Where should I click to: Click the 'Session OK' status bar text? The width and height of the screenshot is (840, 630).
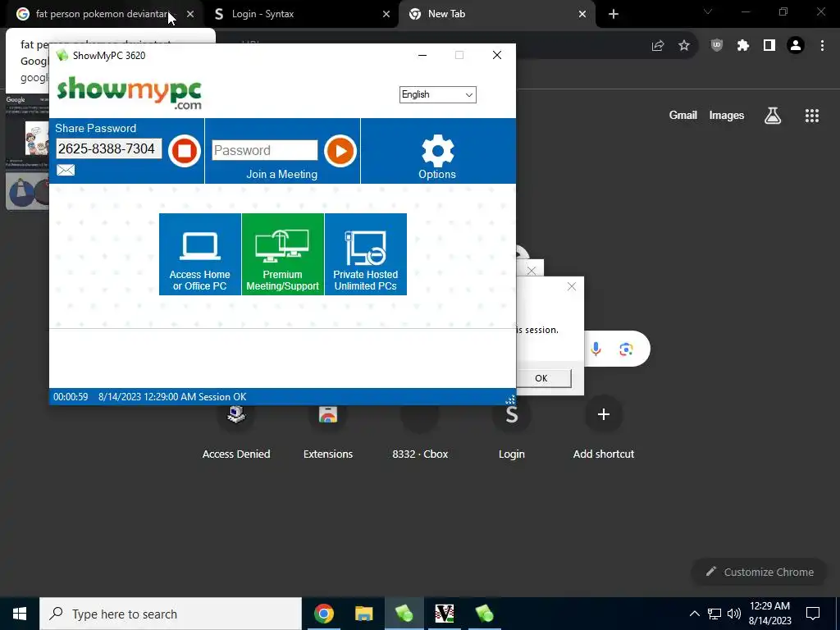[222, 397]
